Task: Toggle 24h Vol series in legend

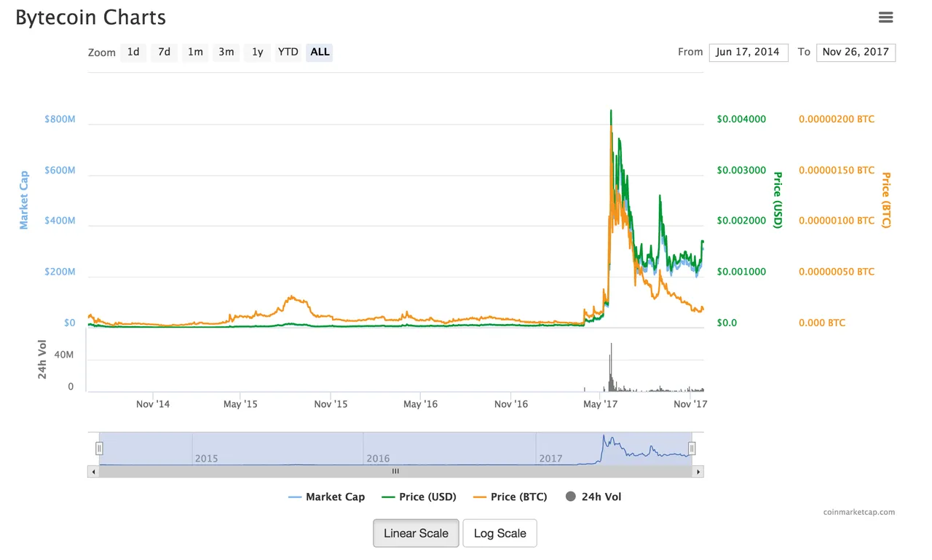Action: click(x=593, y=497)
